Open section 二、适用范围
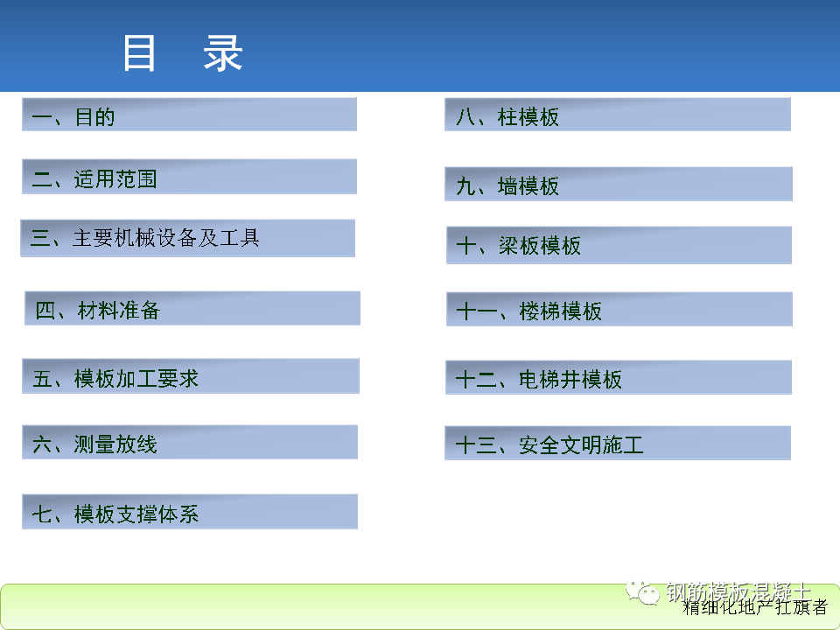The width and height of the screenshot is (840, 630). pyautogui.click(x=189, y=176)
